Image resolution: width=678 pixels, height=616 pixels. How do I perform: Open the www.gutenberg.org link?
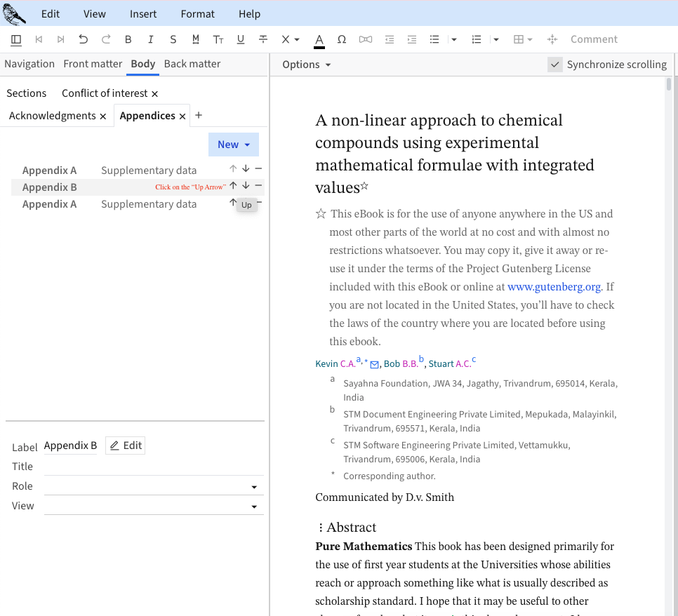pos(554,287)
